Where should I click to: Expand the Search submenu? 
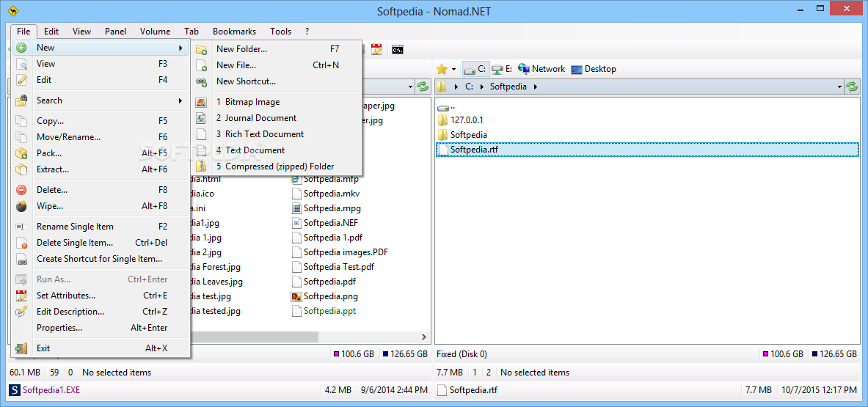[180, 100]
